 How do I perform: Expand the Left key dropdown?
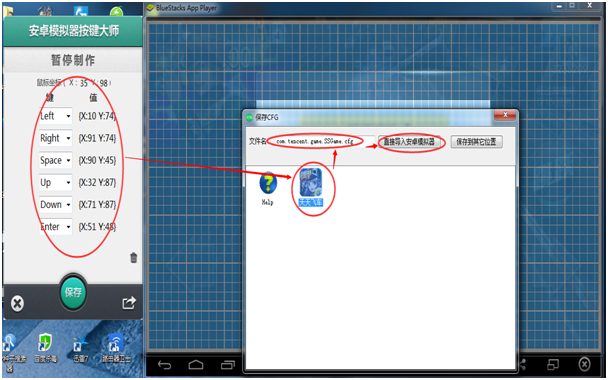point(55,116)
